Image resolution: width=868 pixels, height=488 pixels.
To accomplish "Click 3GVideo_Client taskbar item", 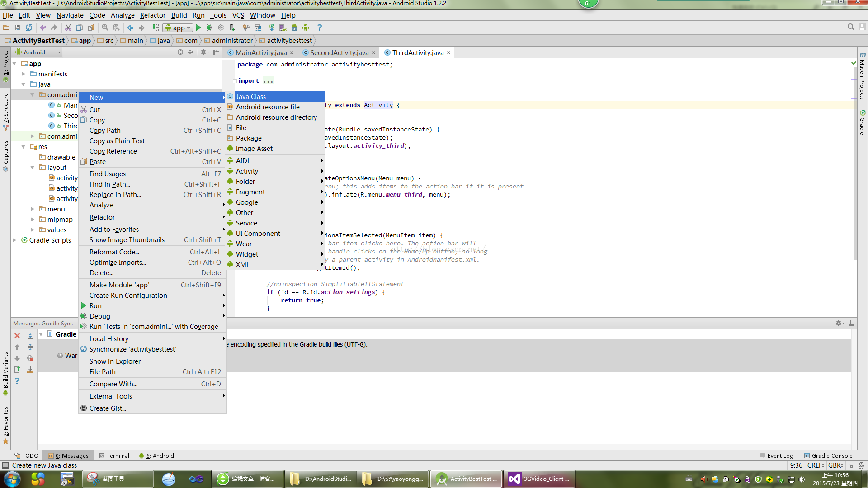I will tap(539, 479).
